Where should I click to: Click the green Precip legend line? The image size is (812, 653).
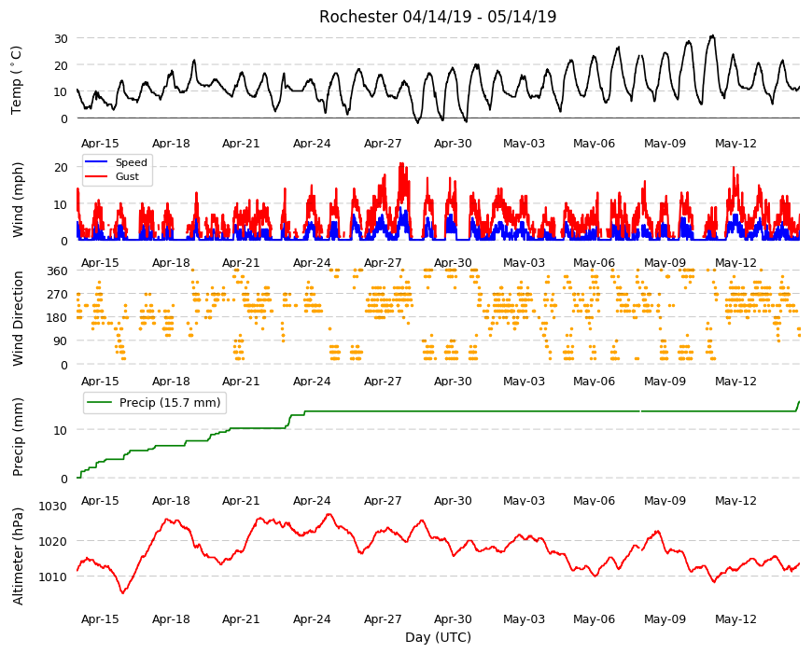point(100,402)
